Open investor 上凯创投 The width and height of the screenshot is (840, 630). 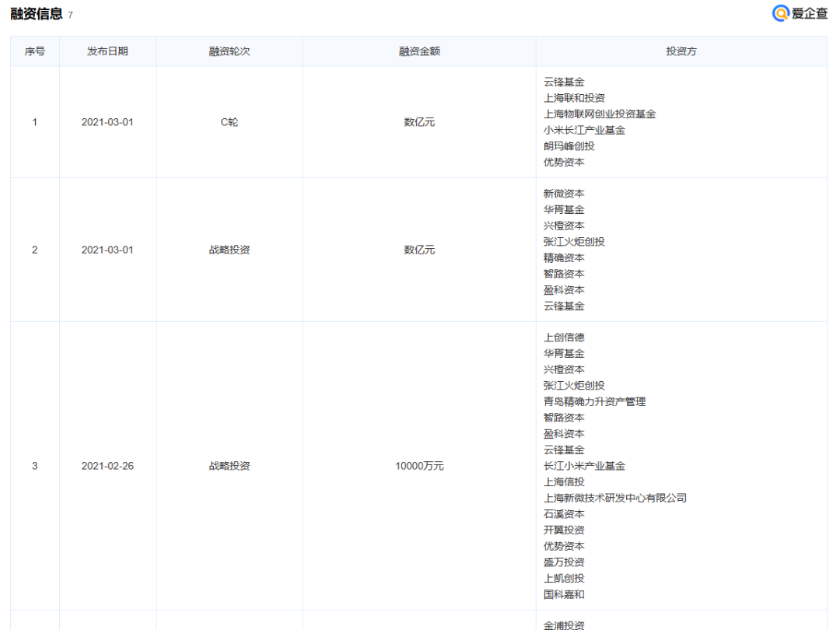click(x=564, y=579)
